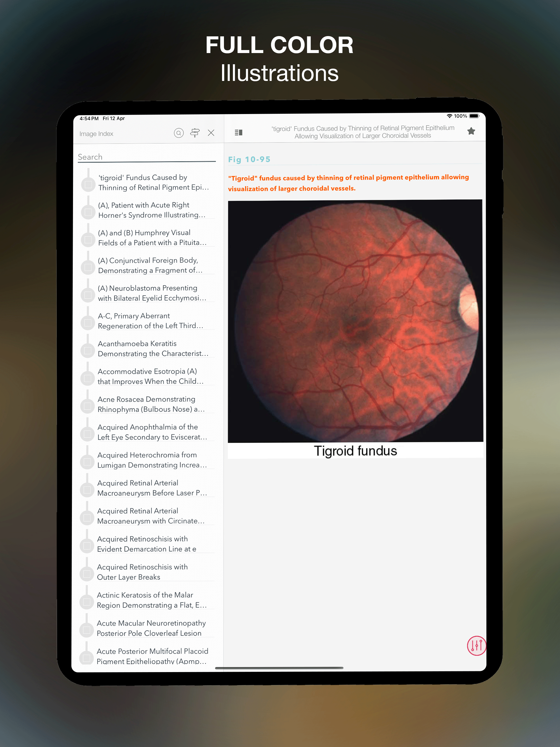This screenshot has width=560, height=747.
Task: Tap the 4:54 PM clock in status bar
Action: tap(89, 119)
